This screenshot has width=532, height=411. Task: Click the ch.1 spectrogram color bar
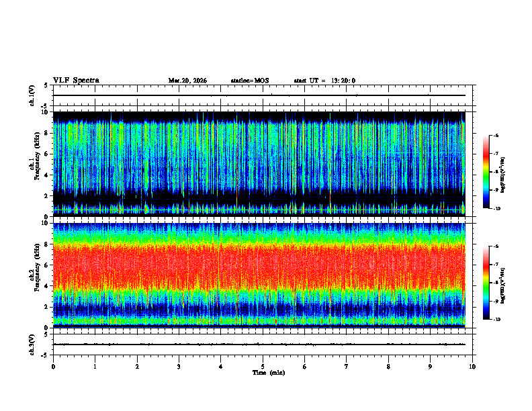[486, 172]
